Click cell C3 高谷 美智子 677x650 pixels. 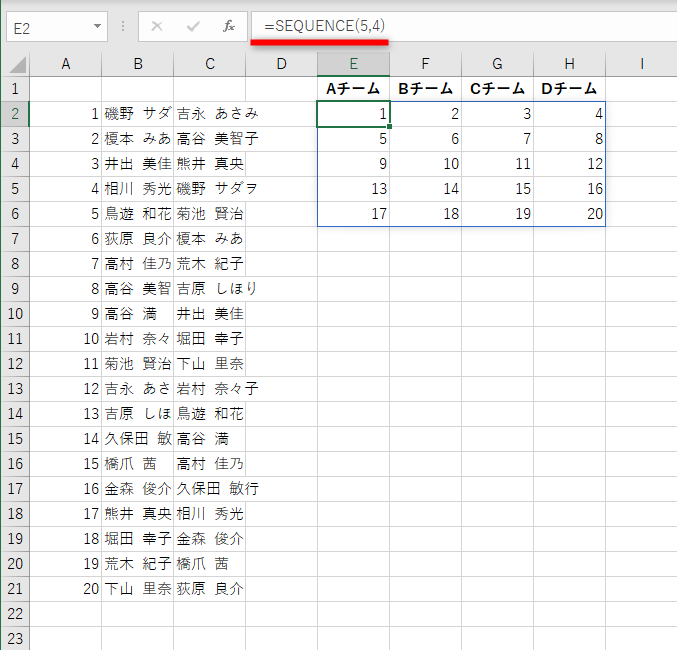(210, 139)
